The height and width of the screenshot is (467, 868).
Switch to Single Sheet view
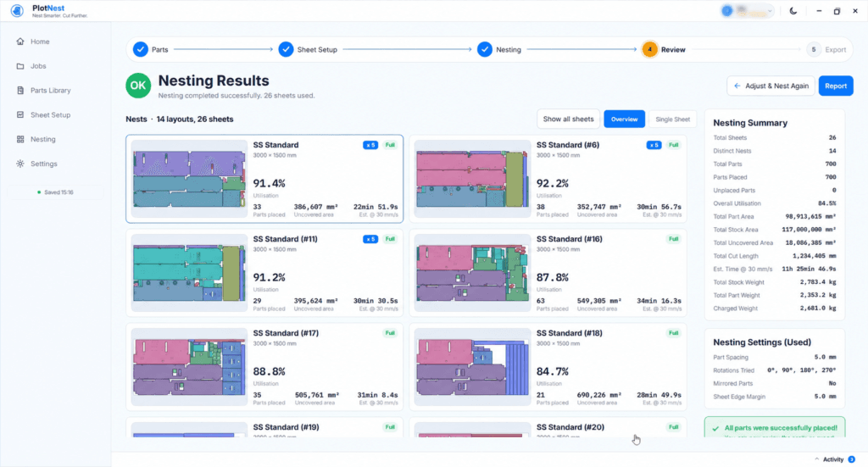(x=672, y=119)
